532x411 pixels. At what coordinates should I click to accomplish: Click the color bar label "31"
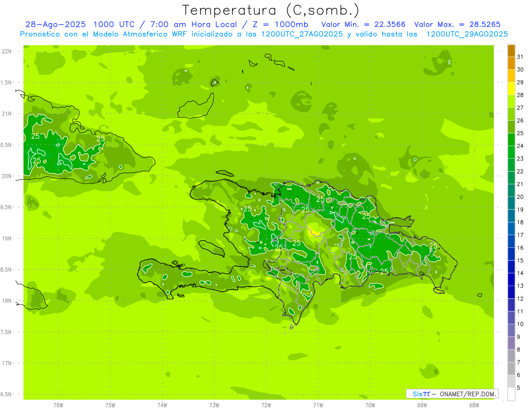520,57
